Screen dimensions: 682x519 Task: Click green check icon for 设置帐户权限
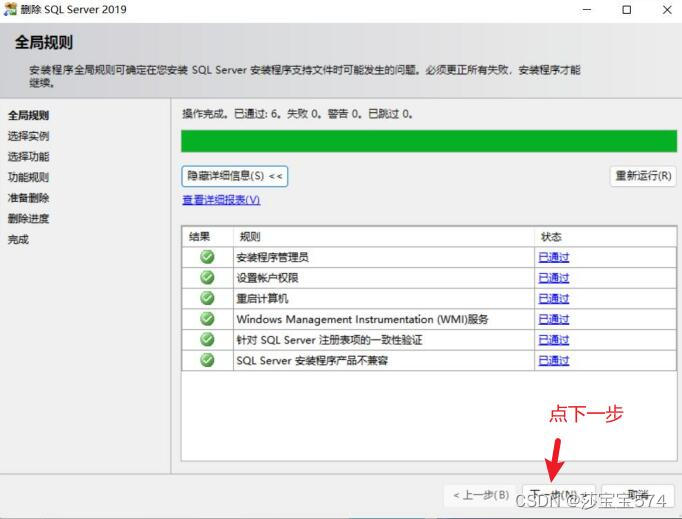coord(207,277)
